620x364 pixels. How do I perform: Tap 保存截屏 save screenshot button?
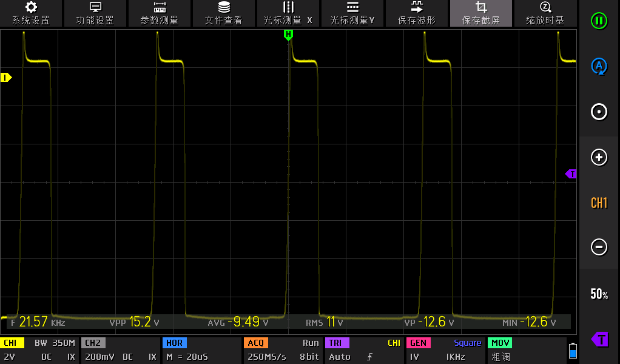pyautogui.click(x=481, y=13)
